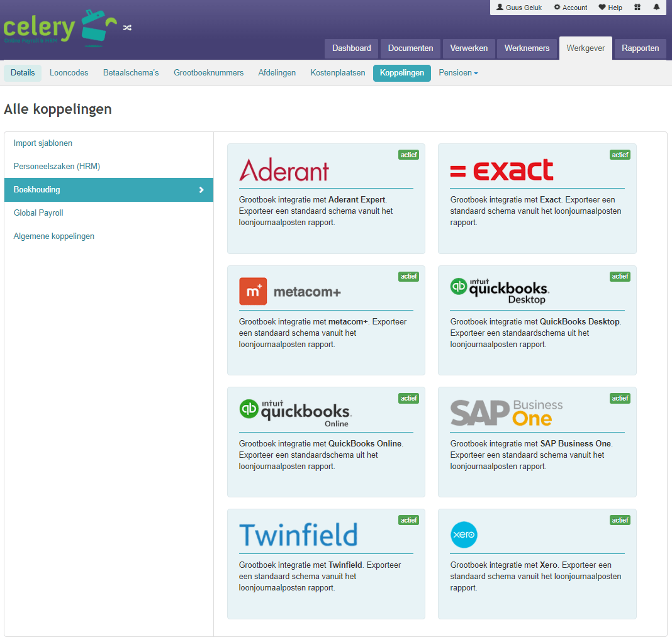Screen dimensions: 672x642
Task: View Grootboeknummers
Action: (x=208, y=73)
